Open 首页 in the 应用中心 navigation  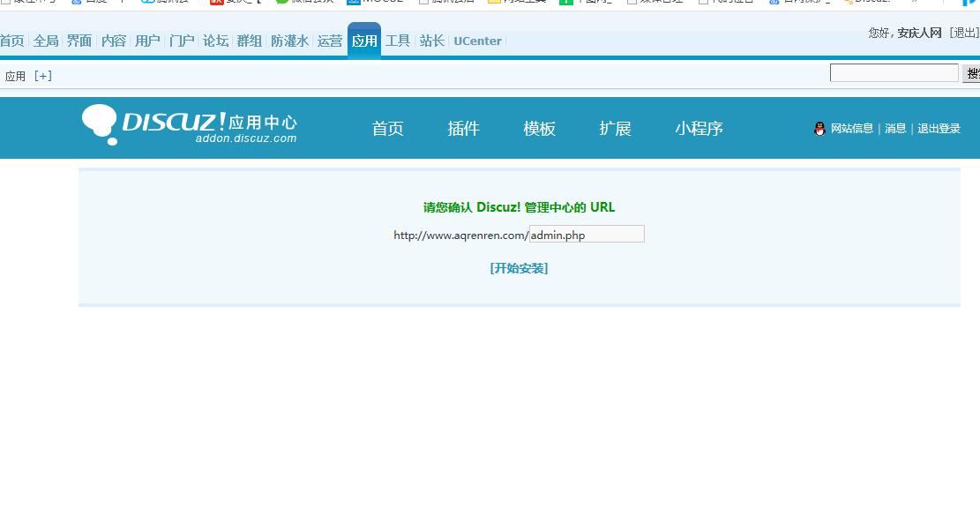click(x=387, y=129)
